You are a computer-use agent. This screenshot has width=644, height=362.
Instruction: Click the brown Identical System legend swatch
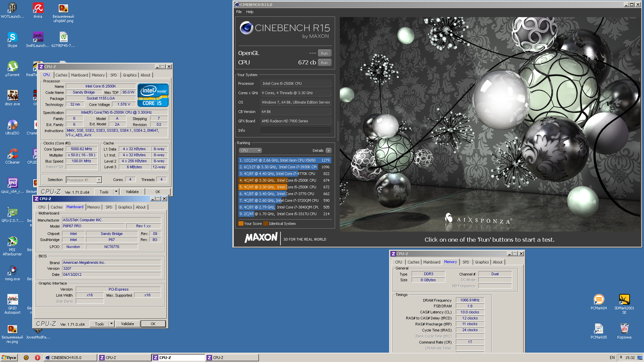point(266,224)
